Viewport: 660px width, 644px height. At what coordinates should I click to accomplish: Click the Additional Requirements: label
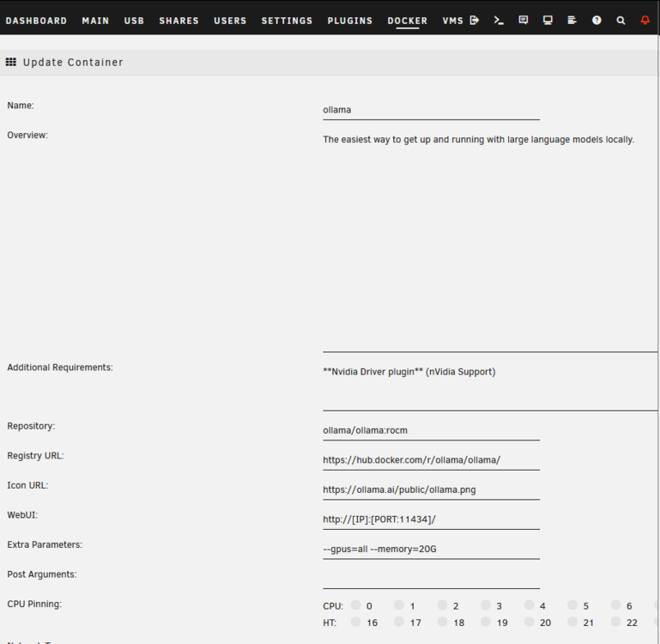60,368
